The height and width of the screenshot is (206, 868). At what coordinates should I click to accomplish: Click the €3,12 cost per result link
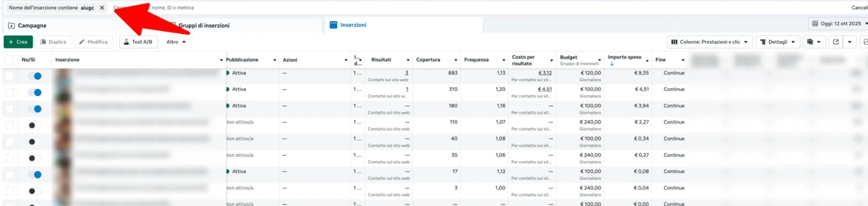545,73
